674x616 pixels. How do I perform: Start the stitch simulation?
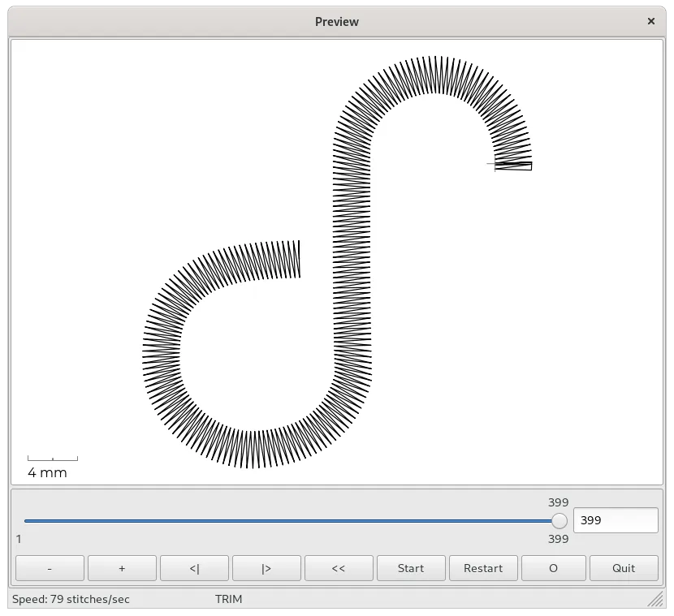[411, 568]
